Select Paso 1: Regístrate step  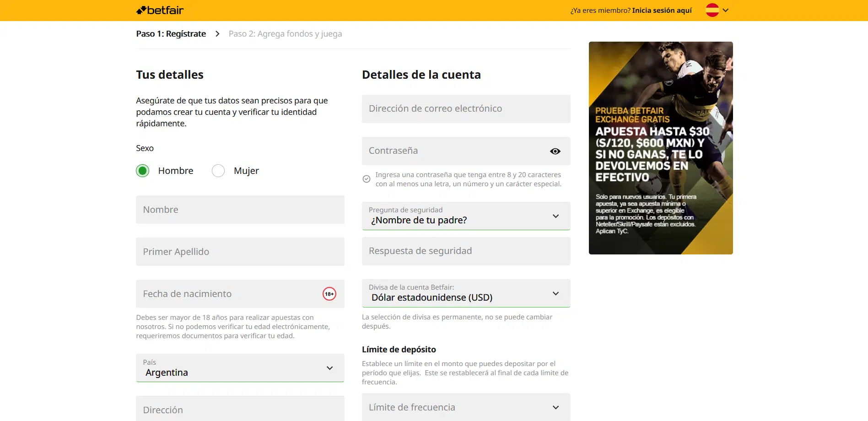click(171, 34)
